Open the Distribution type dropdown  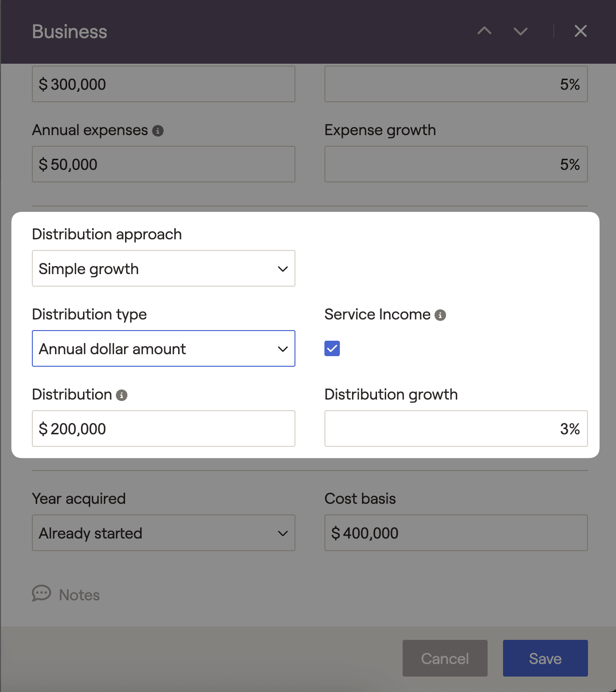point(163,348)
